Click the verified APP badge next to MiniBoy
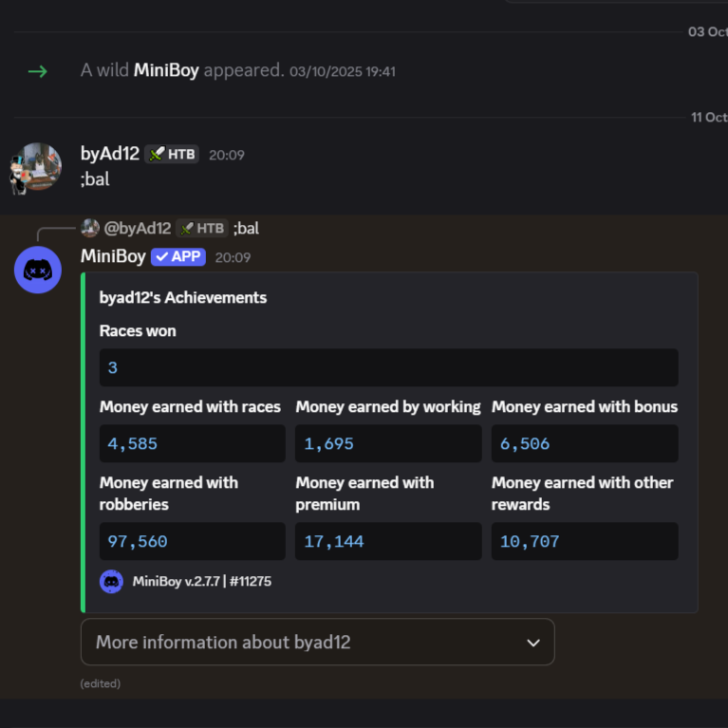The width and height of the screenshot is (728, 728). click(177, 257)
